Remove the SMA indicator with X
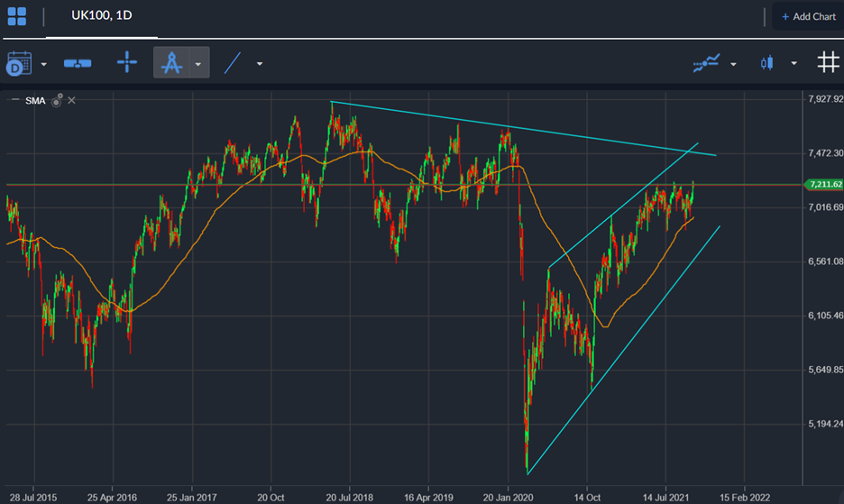 click(71, 101)
